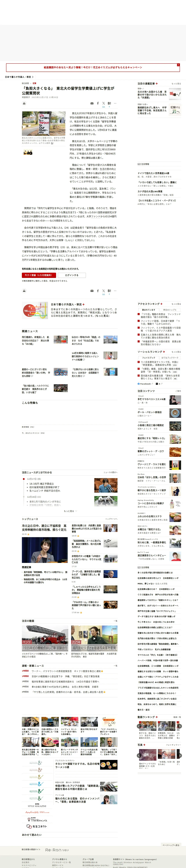The height and width of the screenshot is (868, 186).
Task: Open more share options ellipsis at top
Action: click(115, 103)
